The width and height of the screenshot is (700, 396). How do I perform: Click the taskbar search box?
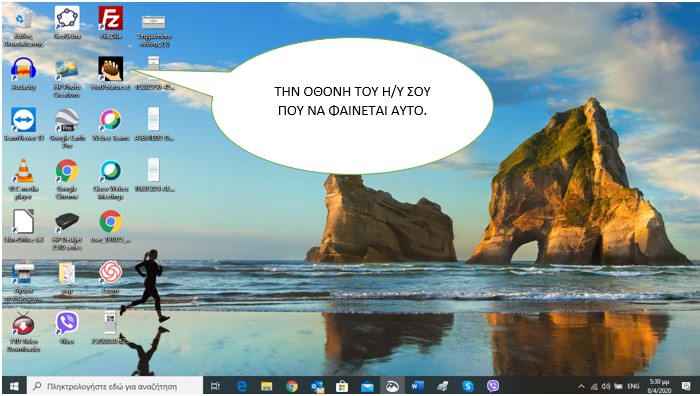pos(115,386)
